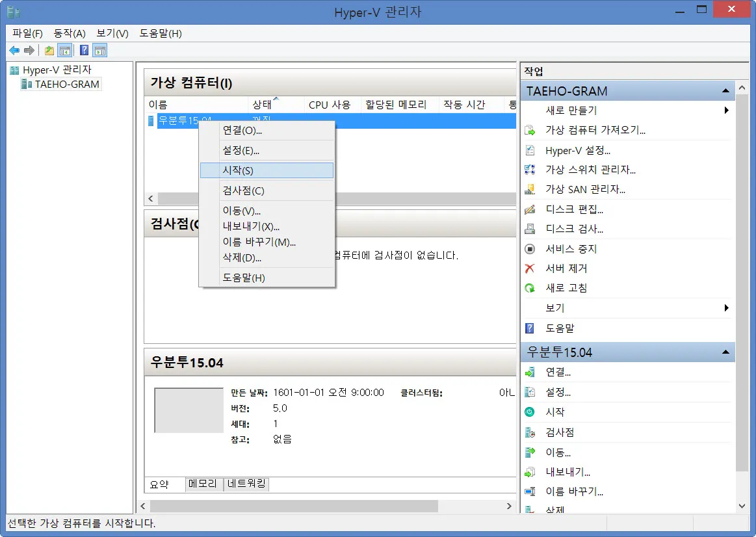Expand the 보기 submenu arrow in actions
Screen dimensions: 756x537
tap(726, 308)
